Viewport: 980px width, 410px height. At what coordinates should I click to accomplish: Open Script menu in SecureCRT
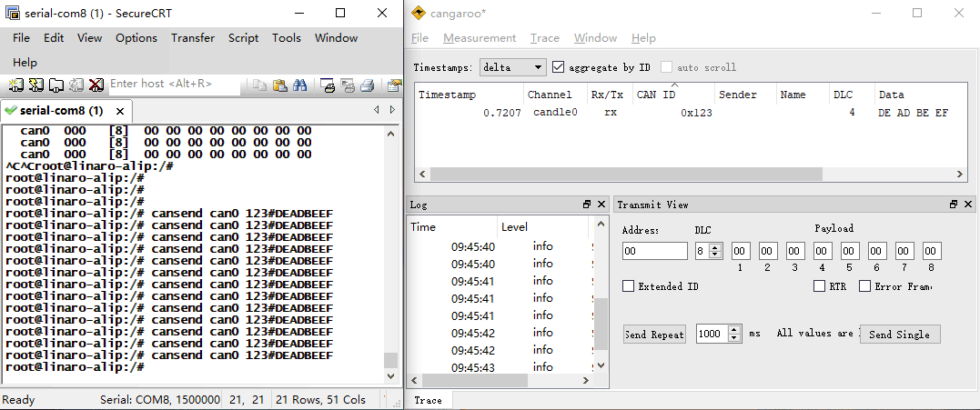click(243, 38)
